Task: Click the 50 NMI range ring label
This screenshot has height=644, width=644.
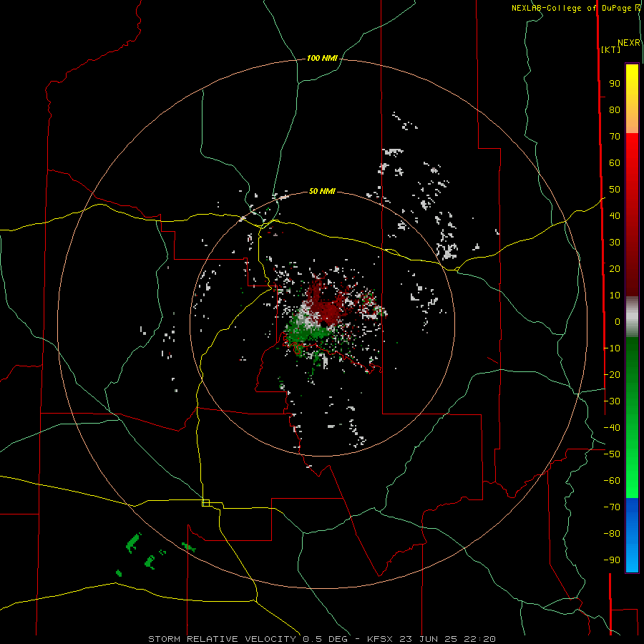Action: [x=322, y=191]
